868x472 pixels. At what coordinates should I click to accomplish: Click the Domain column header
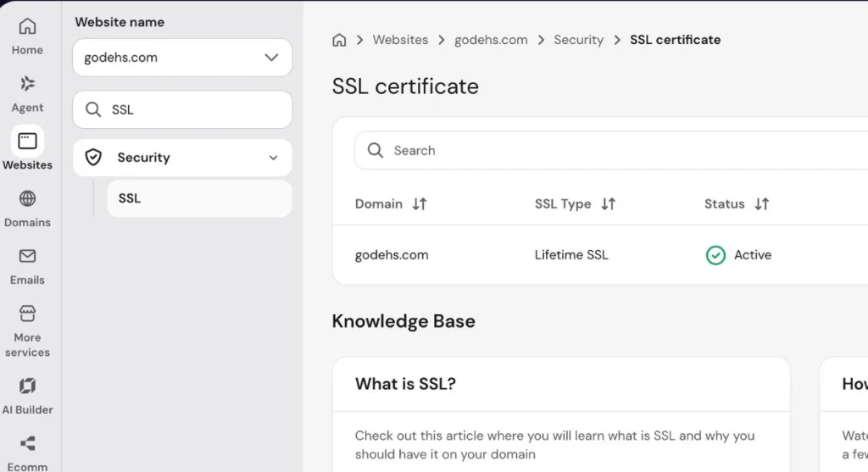(379, 204)
